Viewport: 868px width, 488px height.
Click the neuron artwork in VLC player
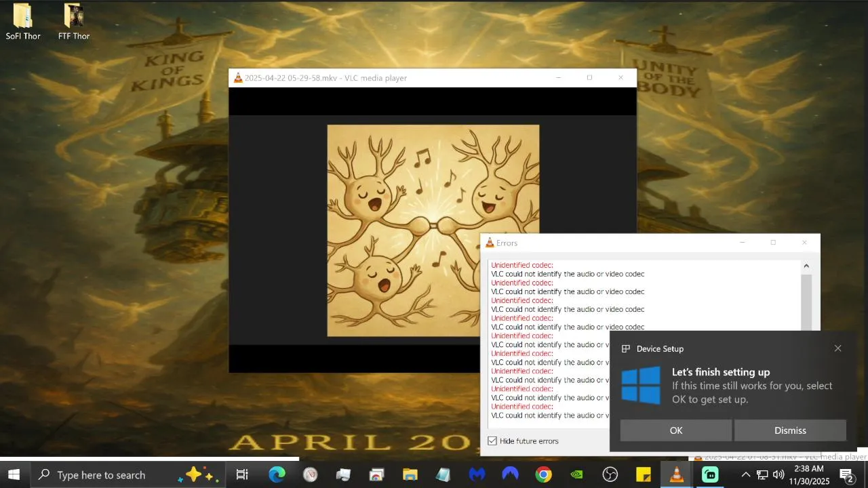[433, 230]
